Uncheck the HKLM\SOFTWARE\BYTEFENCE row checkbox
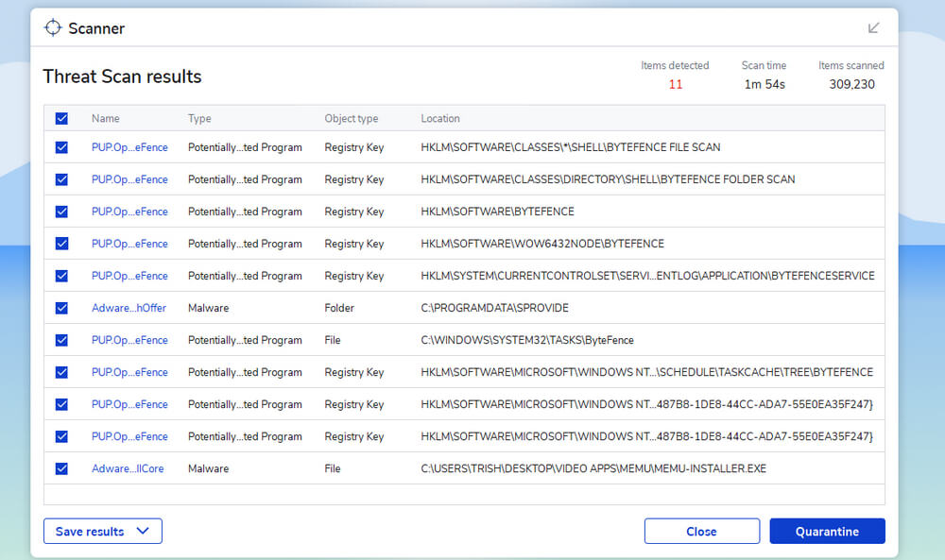 point(61,212)
